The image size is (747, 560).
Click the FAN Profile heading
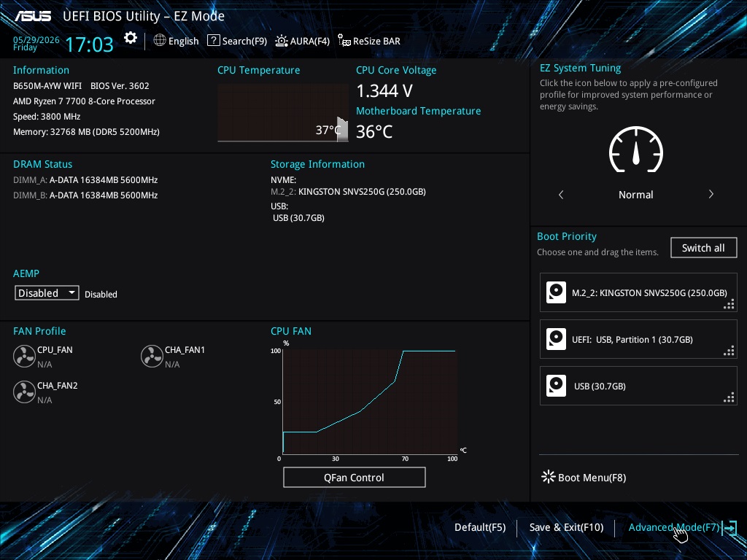point(39,331)
